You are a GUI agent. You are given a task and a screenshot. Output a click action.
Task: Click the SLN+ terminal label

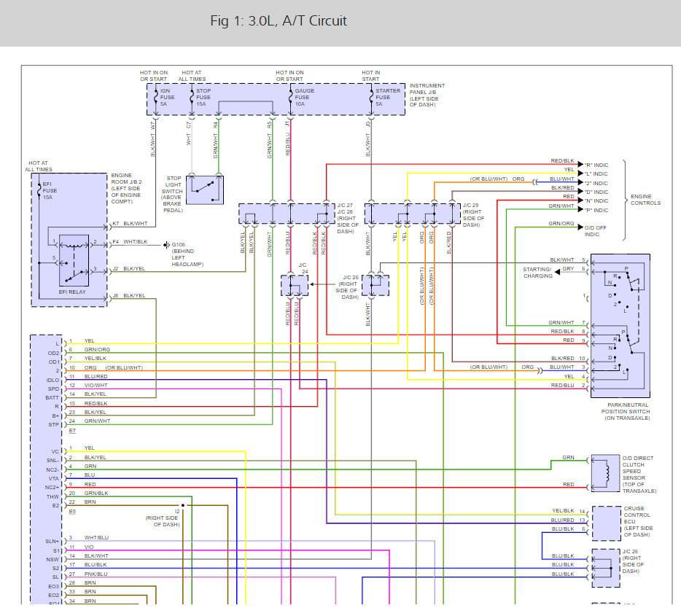52,542
